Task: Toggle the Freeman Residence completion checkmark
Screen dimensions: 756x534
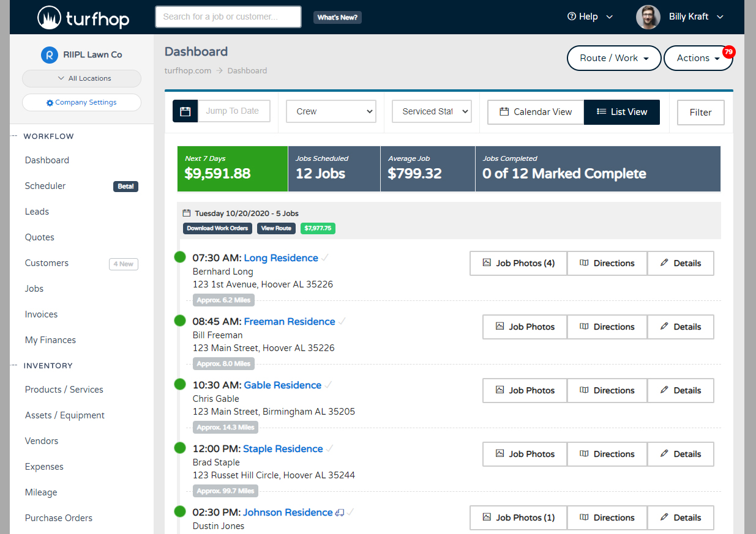Action: (342, 322)
